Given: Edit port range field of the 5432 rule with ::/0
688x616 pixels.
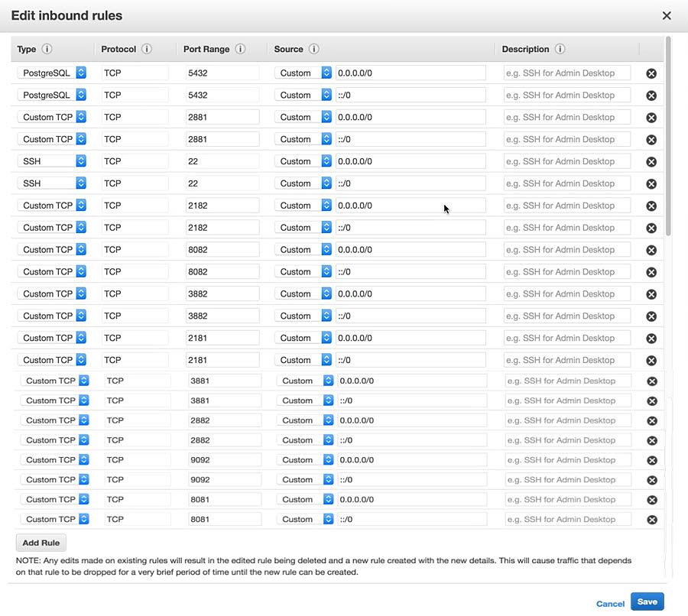Looking at the screenshot, I should pos(222,95).
